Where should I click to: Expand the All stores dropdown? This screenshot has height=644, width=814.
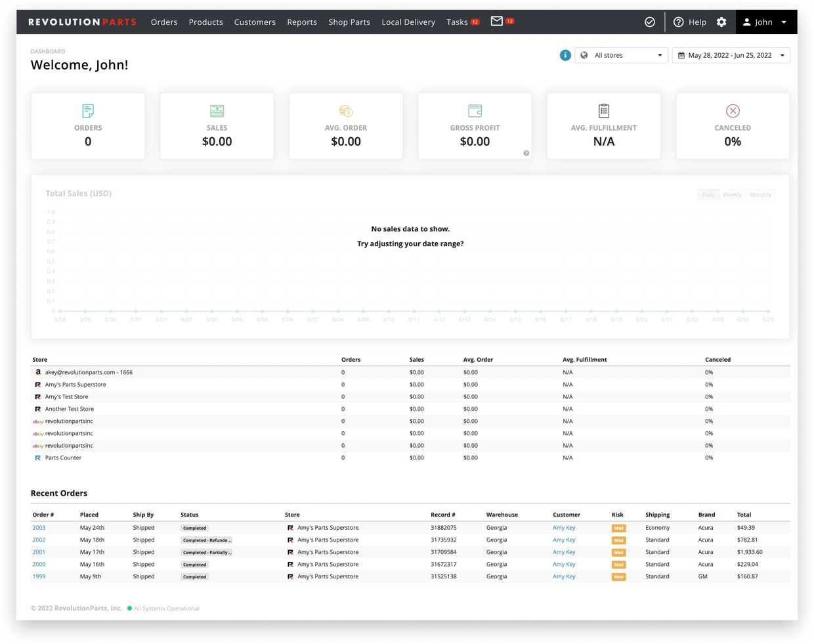(621, 55)
